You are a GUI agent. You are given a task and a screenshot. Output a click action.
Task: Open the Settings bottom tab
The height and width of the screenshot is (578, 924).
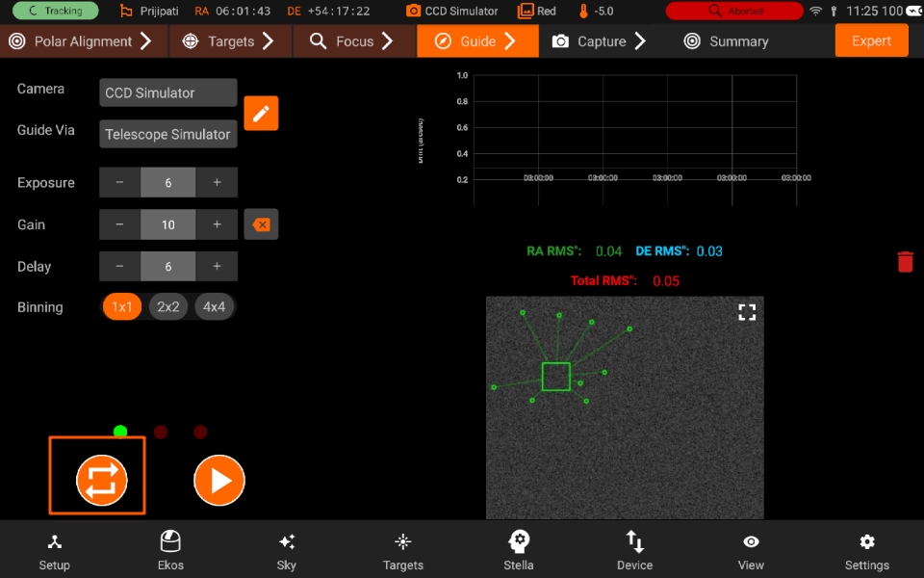tap(867, 551)
